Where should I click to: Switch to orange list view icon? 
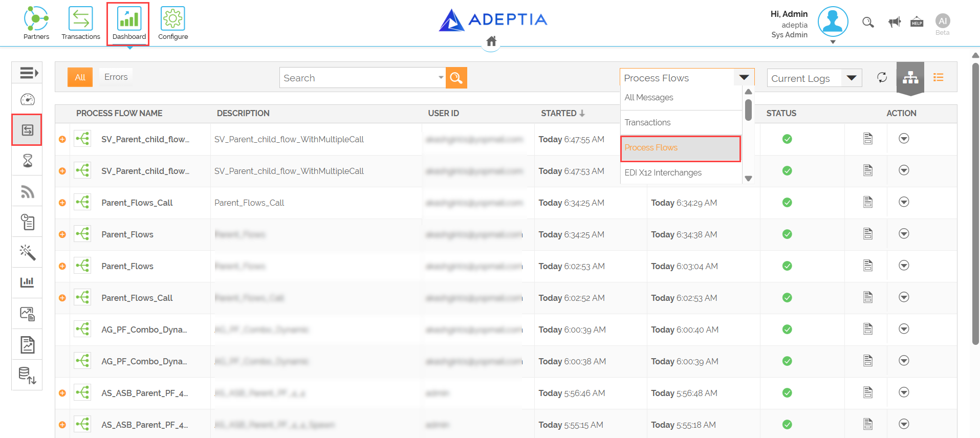[939, 77]
